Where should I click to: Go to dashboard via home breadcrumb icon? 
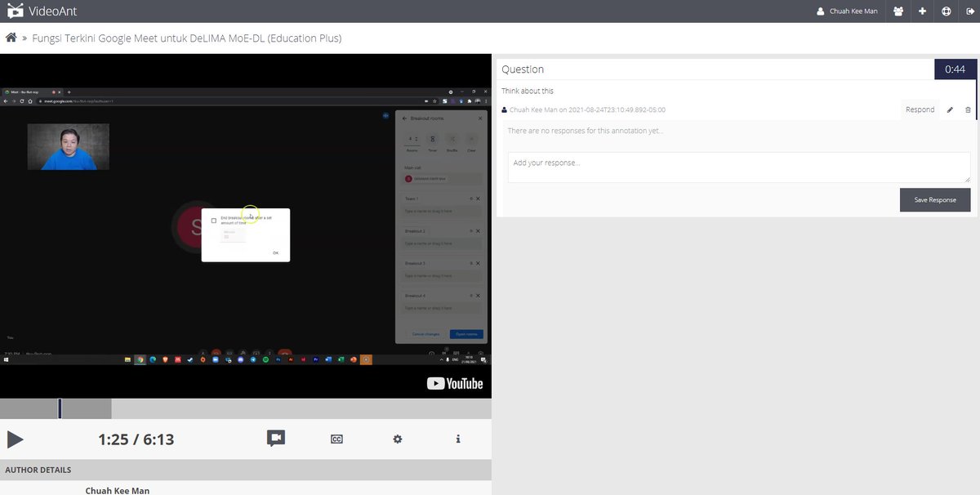[x=11, y=38]
